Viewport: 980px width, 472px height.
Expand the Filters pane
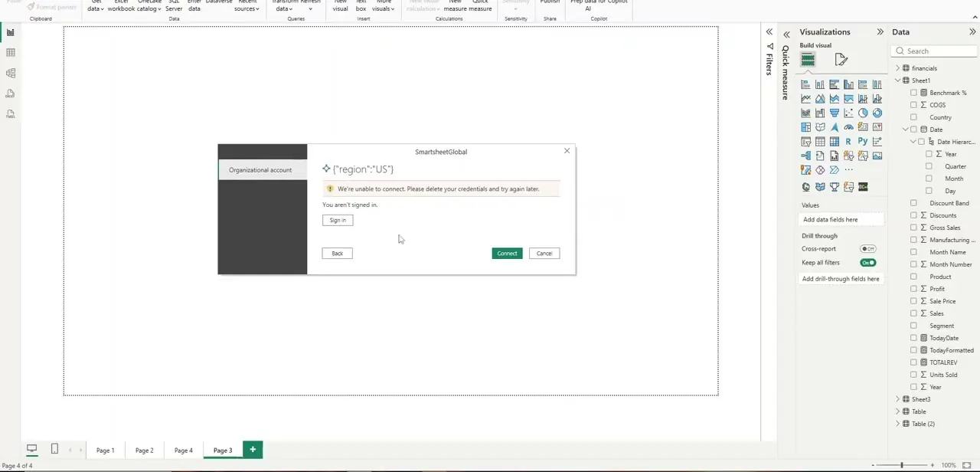[769, 32]
